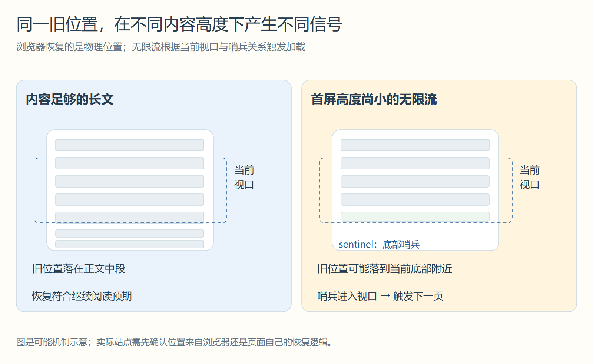Click the green bar in right mockup

point(415,217)
